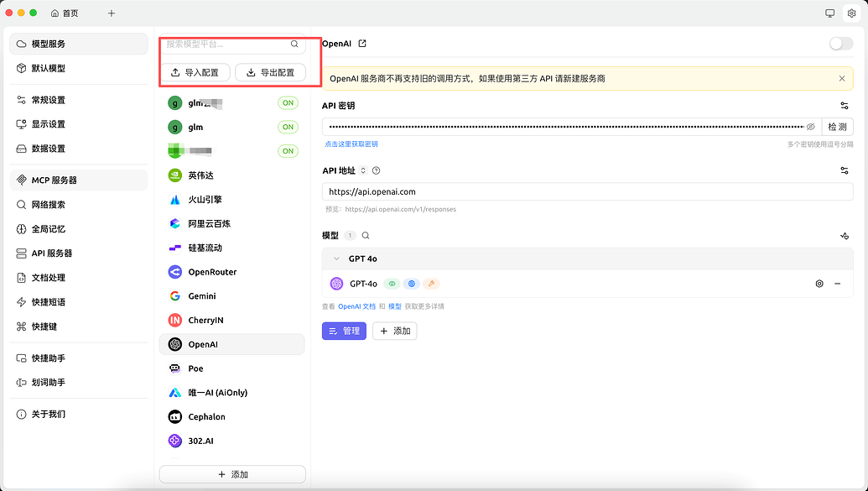Click GPT-4o vision eye tag
The width and height of the screenshot is (868, 491).
tap(392, 284)
